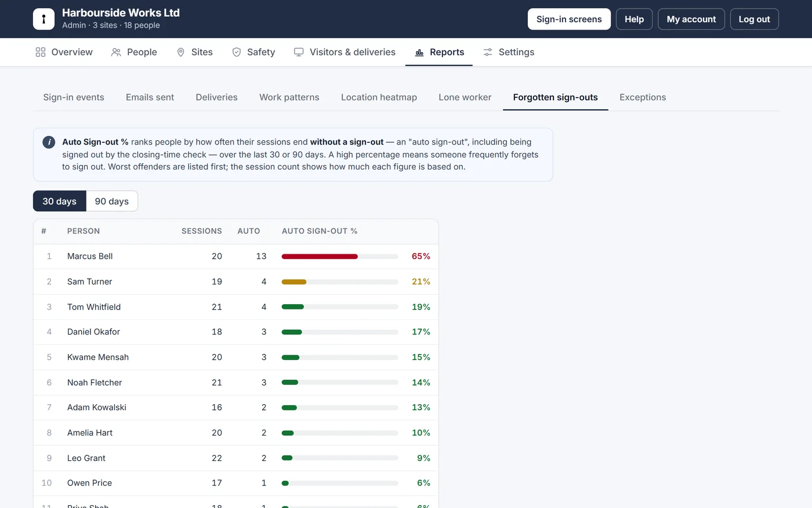Viewport: 812px width, 508px height.
Task: Select Tom Whitfield's name
Action: [x=94, y=307]
